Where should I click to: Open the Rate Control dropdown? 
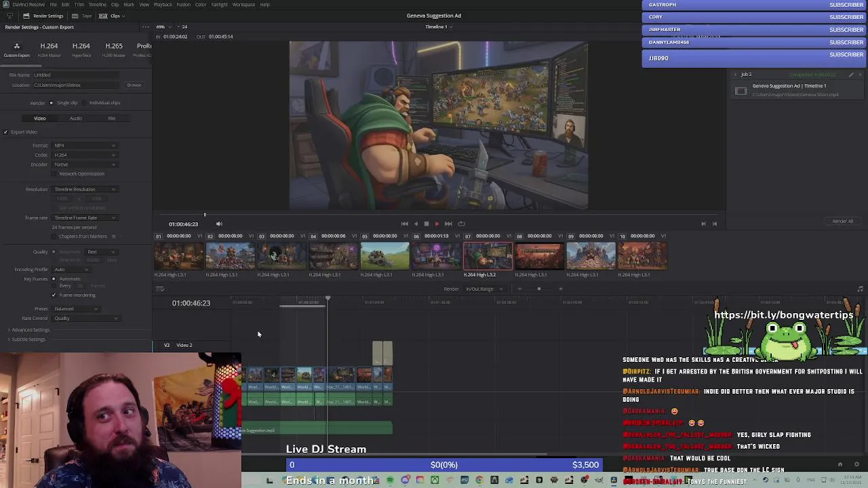(85, 319)
